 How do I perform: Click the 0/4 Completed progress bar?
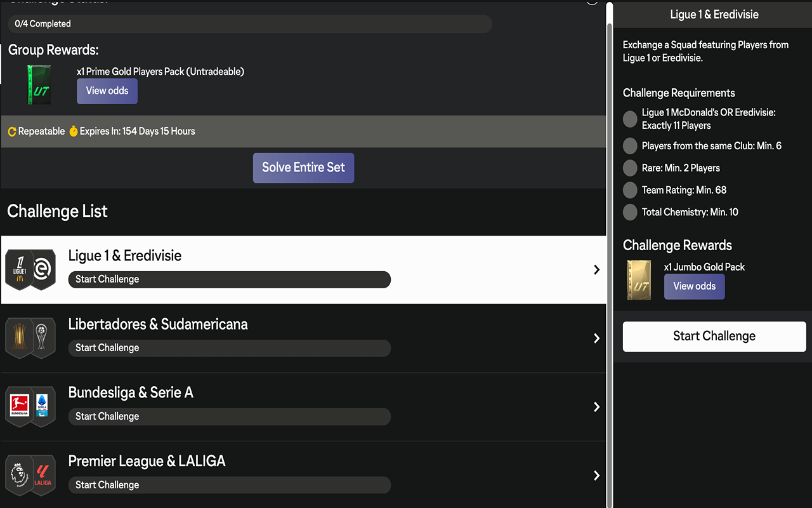point(250,24)
